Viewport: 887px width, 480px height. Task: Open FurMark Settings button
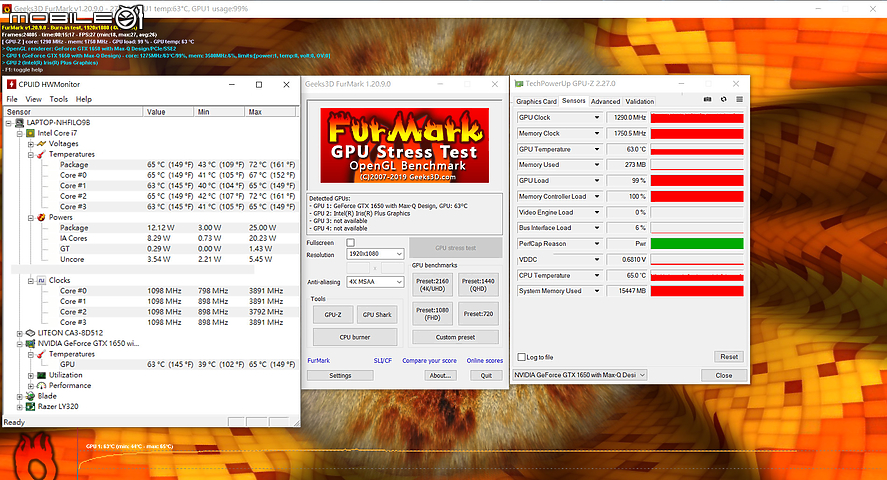click(x=340, y=375)
